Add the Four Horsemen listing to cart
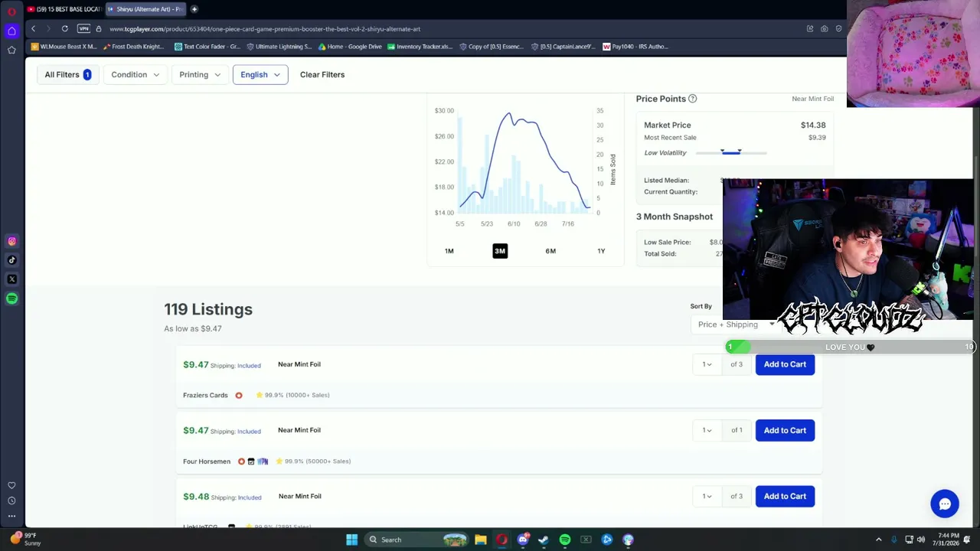The width and height of the screenshot is (980, 551). point(785,430)
